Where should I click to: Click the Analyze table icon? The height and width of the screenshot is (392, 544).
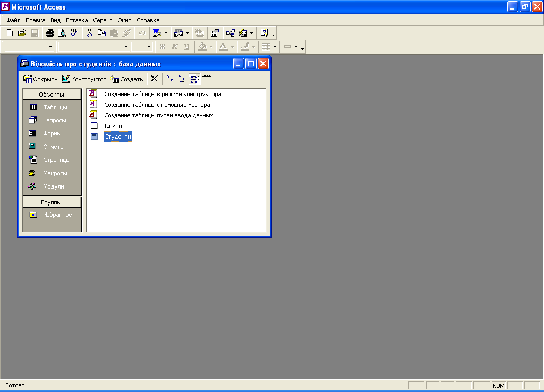(178, 33)
